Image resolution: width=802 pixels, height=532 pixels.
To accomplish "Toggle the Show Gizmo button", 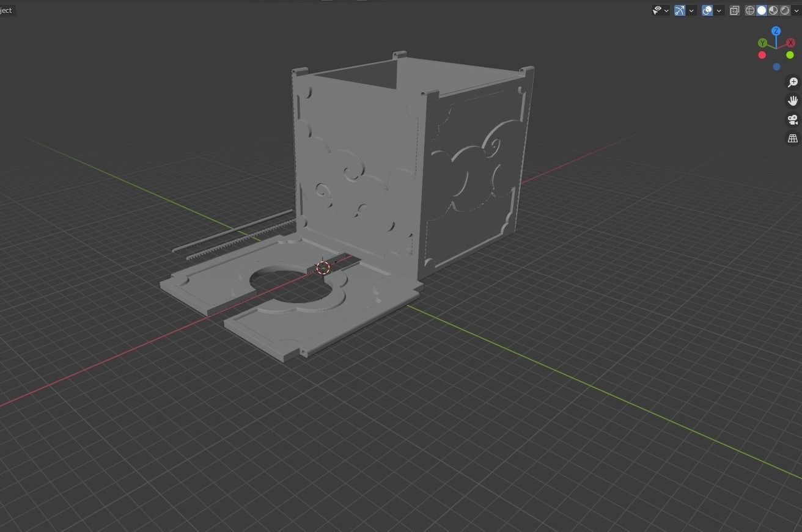I will click(x=680, y=10).
